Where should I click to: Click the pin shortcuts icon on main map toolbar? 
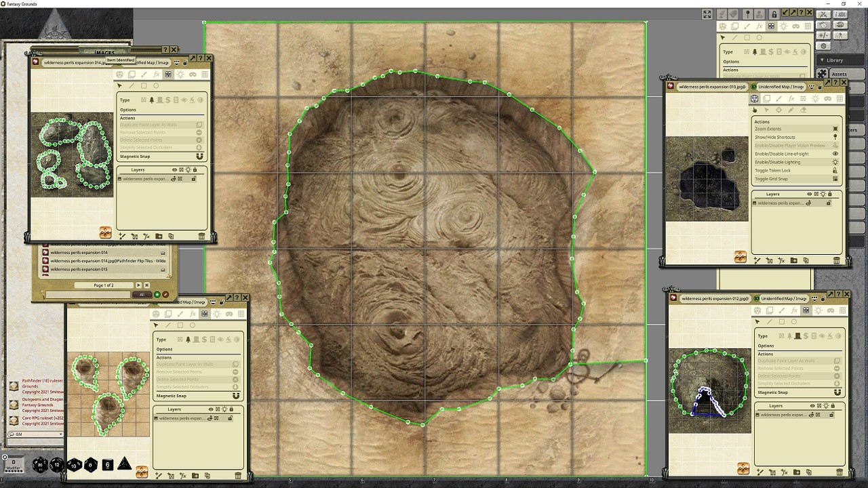[x=747, y=14]
